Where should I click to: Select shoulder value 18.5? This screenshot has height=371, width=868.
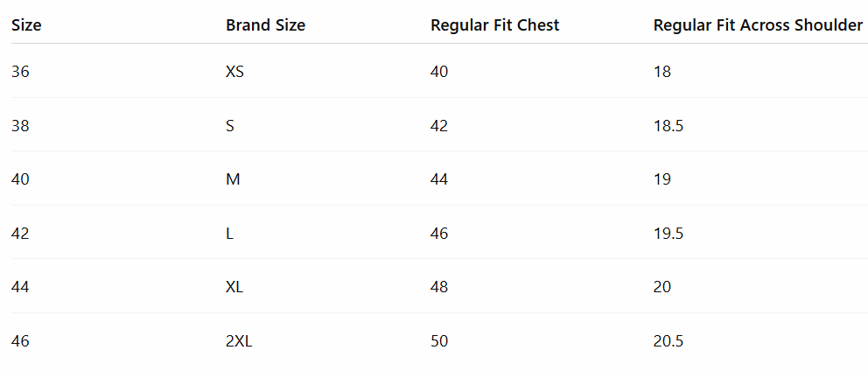click(x=668, y=126)
